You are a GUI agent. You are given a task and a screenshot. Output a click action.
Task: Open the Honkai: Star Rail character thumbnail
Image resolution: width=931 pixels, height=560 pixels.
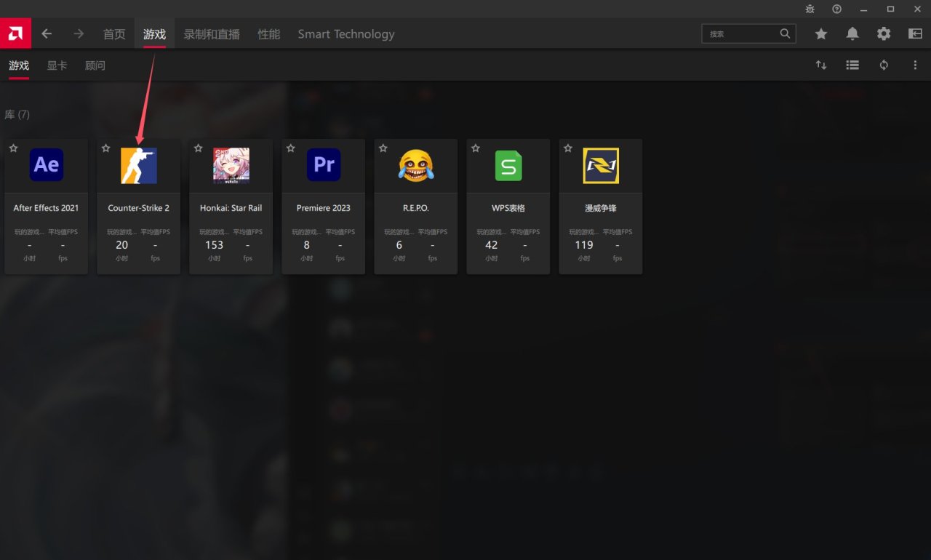point(231,165)
